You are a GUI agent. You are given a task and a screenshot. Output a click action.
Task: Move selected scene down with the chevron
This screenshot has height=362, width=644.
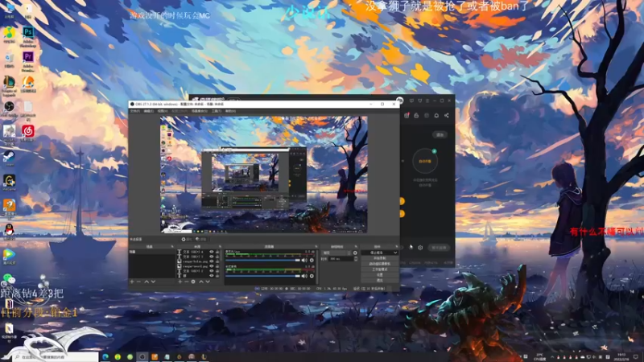153,282
